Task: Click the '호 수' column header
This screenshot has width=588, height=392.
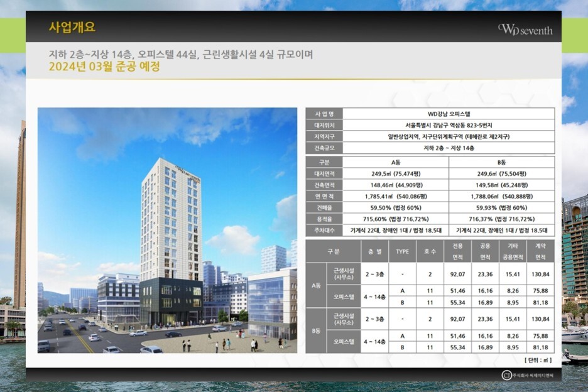Action: pyautogui.click(x=430, y=251)
